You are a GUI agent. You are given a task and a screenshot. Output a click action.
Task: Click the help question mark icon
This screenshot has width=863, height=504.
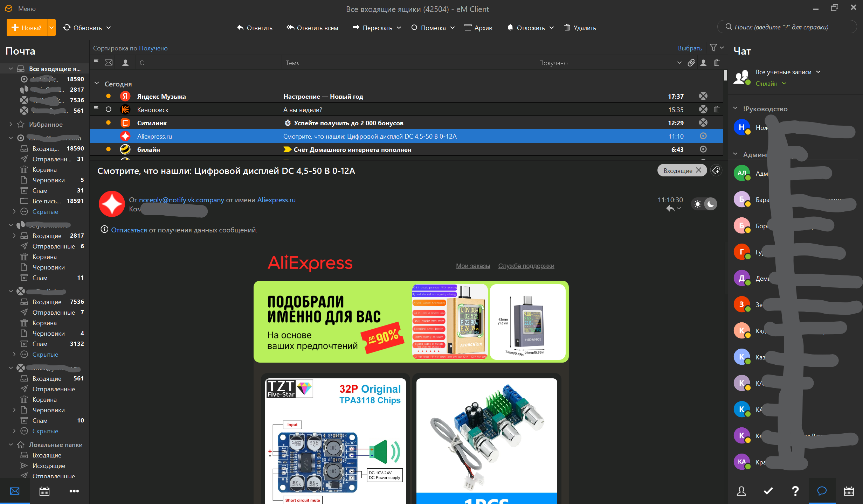click(x=795, y=491)
